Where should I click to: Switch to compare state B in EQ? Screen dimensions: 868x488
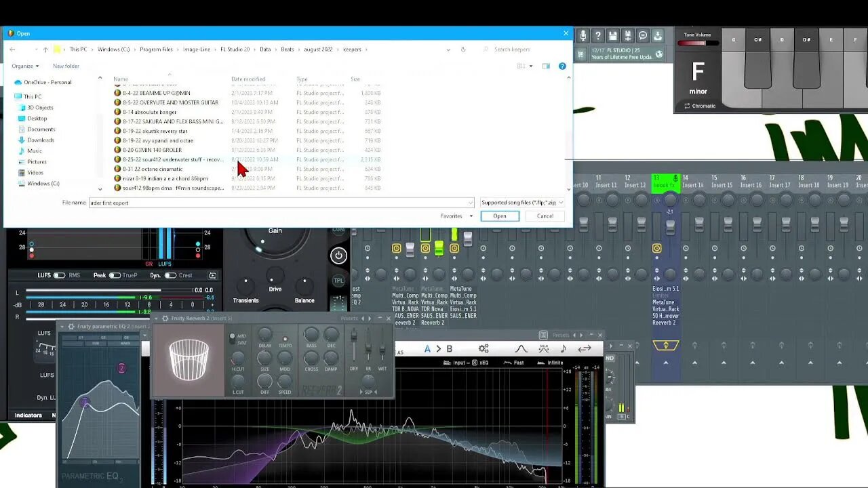pyautogui.click(x=449, y=349)
